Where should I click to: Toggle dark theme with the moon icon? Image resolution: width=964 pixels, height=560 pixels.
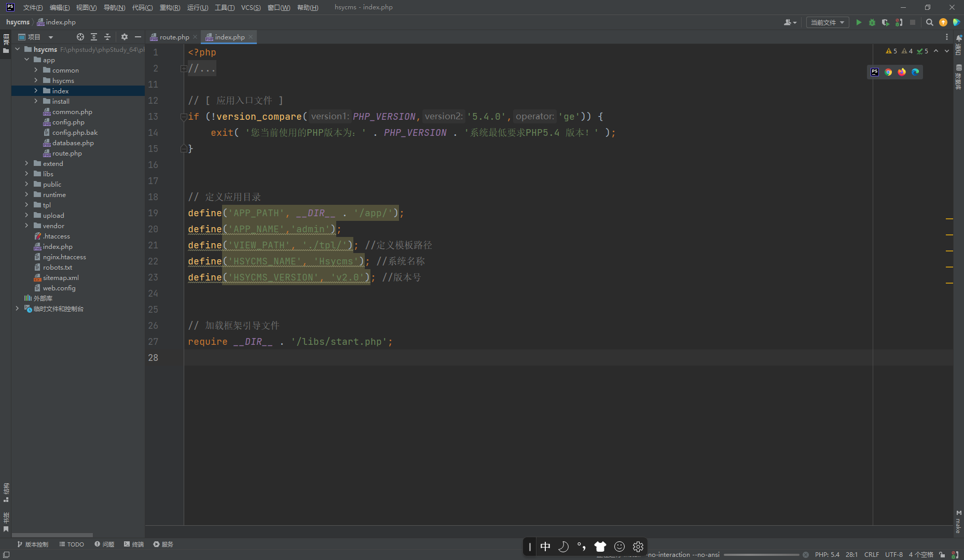click(564, 547)
